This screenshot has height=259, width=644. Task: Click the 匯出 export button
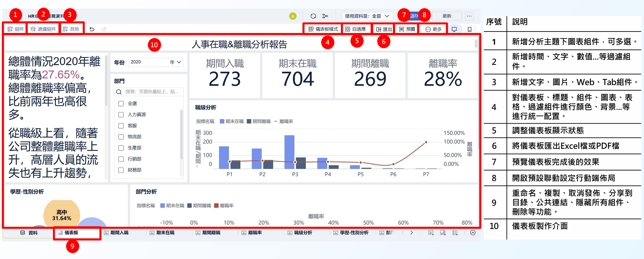384,29
